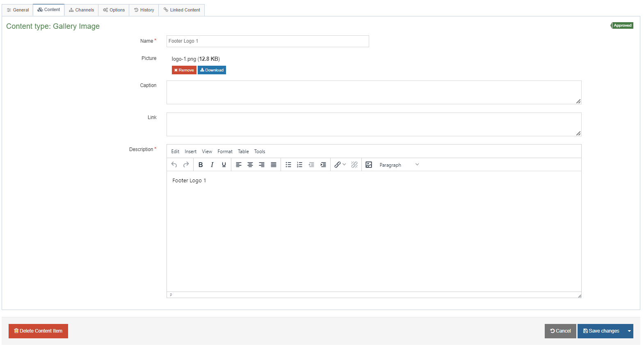Image resolution: width=644 pixels, height=349 pixels.
Task: Toggle underline formatting in editor
Action: (224, 165)
